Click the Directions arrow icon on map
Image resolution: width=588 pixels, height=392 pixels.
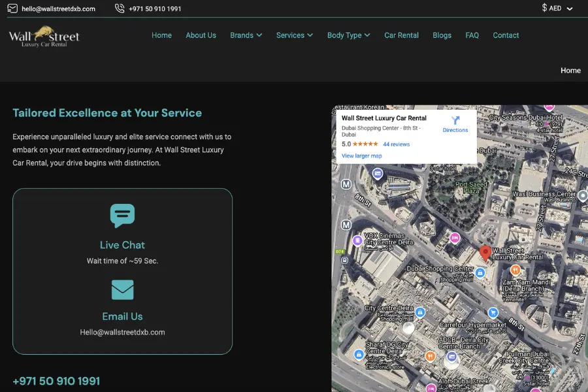(x=455, y=120)
